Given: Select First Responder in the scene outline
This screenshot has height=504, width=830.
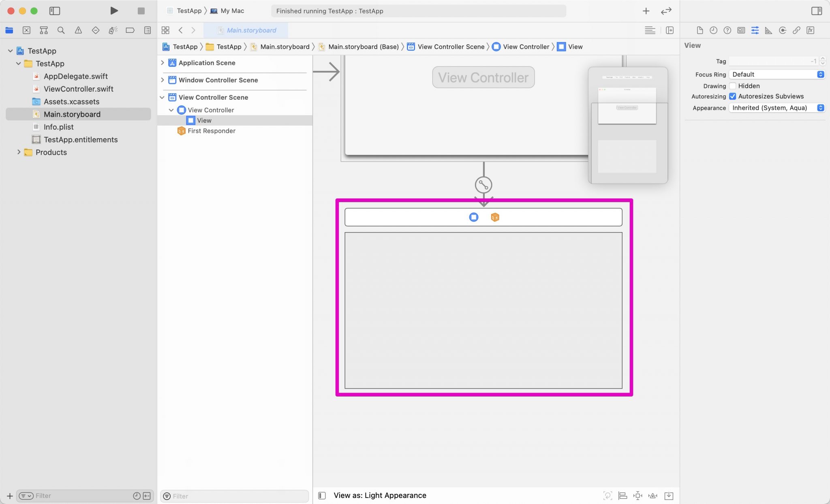Looking at the screenshot, I should (212, 131).
